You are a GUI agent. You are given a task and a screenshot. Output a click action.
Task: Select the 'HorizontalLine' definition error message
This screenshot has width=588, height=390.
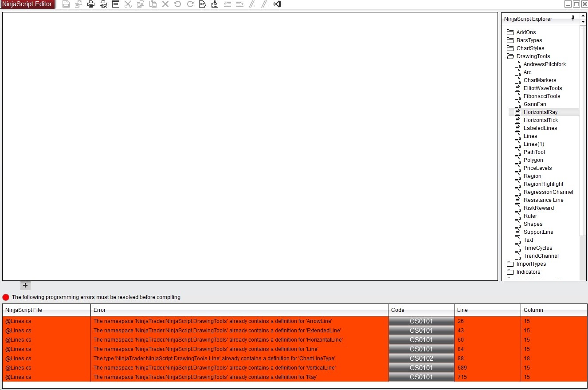click(x=218, y=340)
